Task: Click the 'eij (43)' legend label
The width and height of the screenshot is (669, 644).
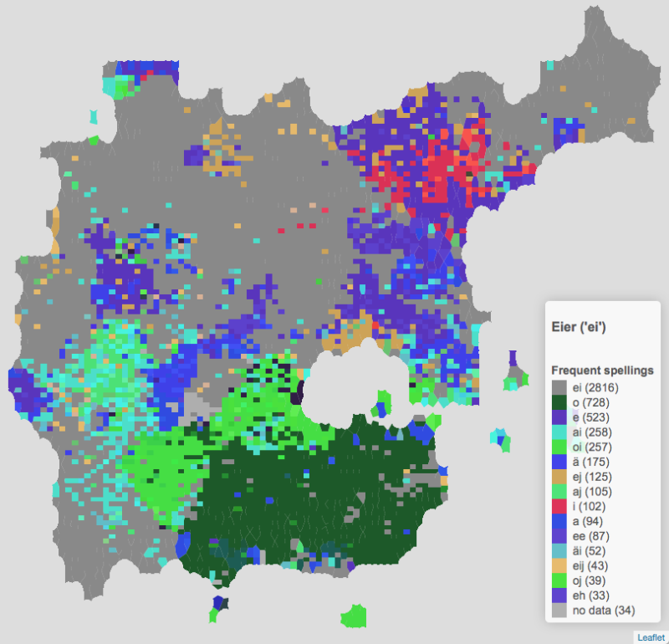Action: pos(590,566)
